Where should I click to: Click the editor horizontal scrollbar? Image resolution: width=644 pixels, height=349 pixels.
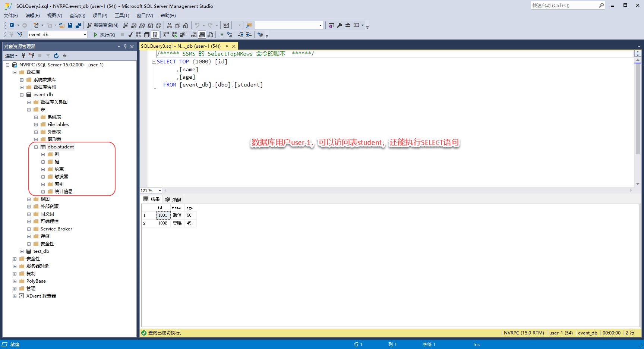pos(398,191)
